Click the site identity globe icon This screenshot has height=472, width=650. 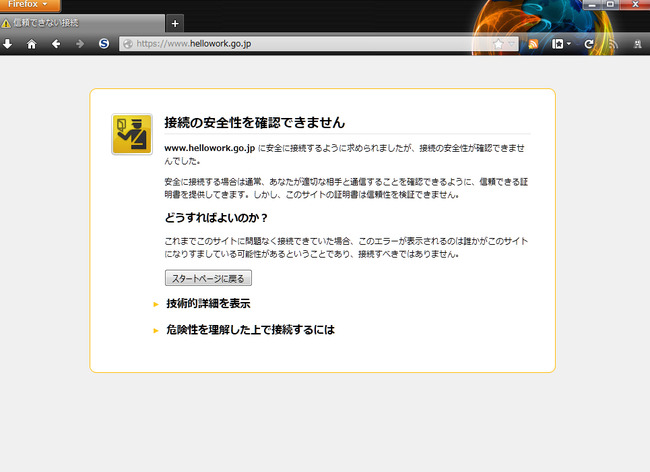(126, 44)
